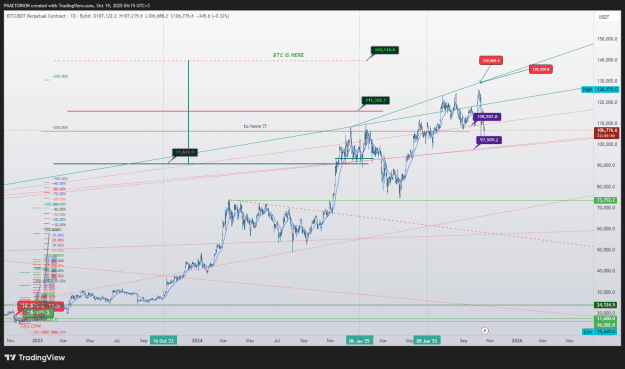Select the 16 Oct '23 date marker
Image resolution: width=625 pixels, height=369 pixels.
tap(163, 341)
